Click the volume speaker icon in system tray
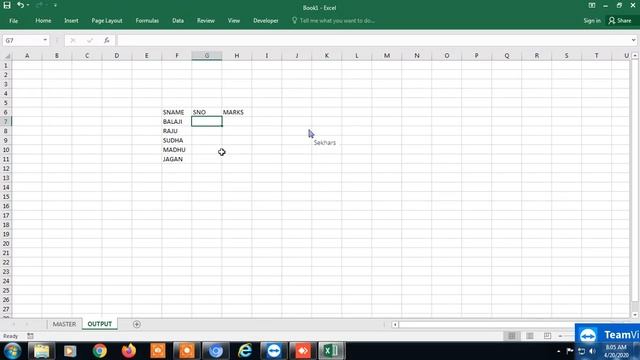 (x=593, y=351)
